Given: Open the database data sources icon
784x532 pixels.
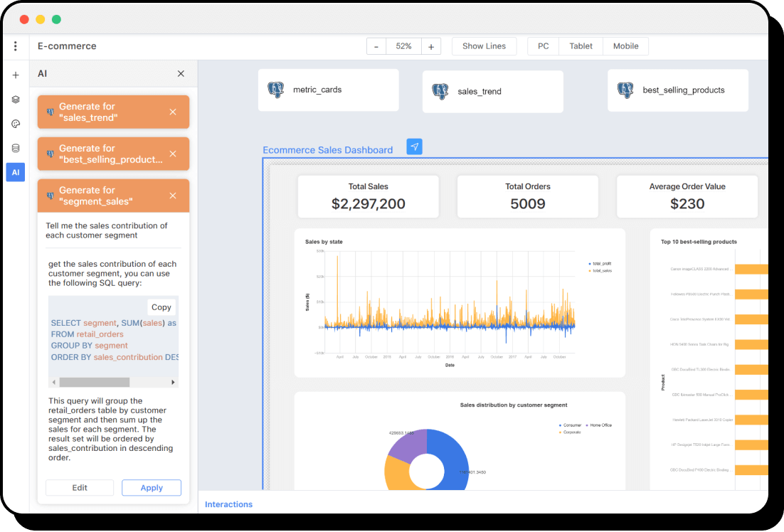Looking at the screenshot, I should pos(16,148).
